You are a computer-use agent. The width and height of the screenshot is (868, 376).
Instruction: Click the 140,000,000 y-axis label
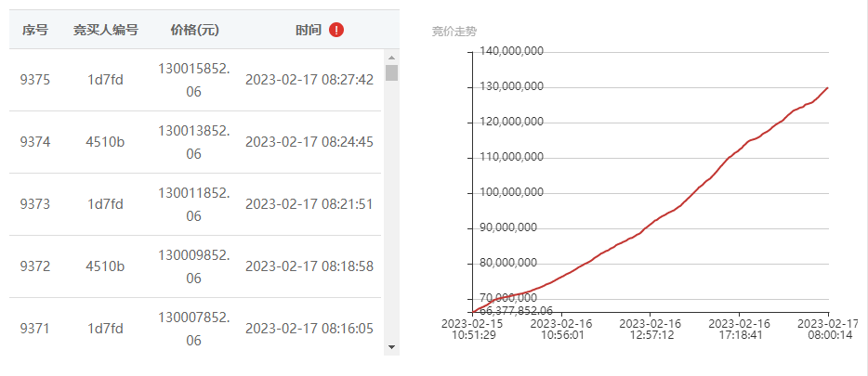(x=511, y=51)
